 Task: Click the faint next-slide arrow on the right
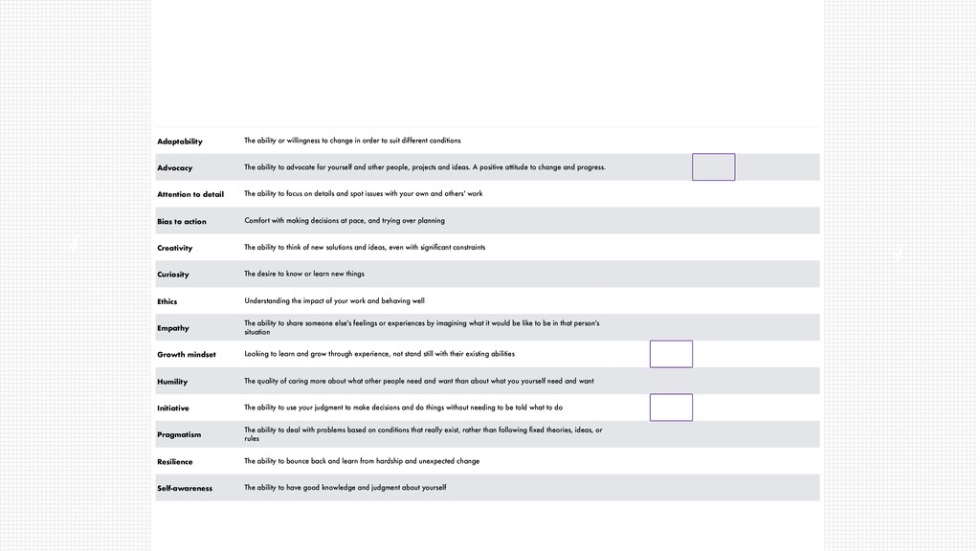pyautogui.click(x=899, y=253)
